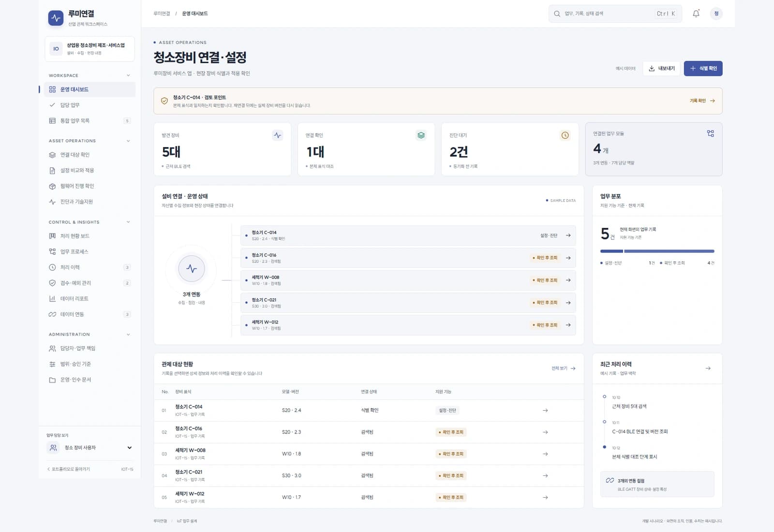Click the central pulse hub icon
This screenshot has width=774, height=532.
pyautogui.click(x=192, y=268)
